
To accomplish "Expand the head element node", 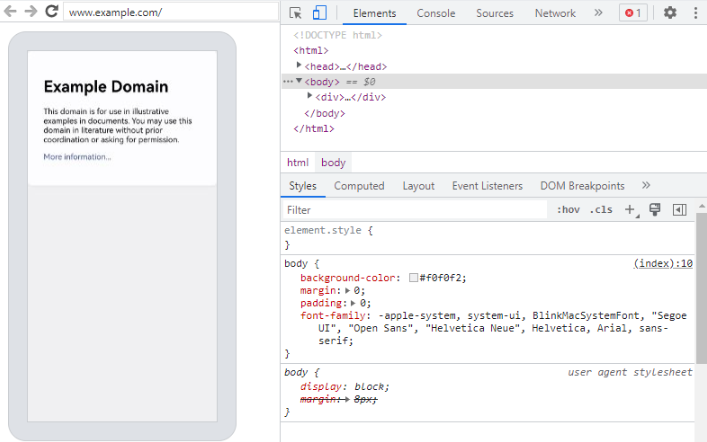I will point(299,66).
